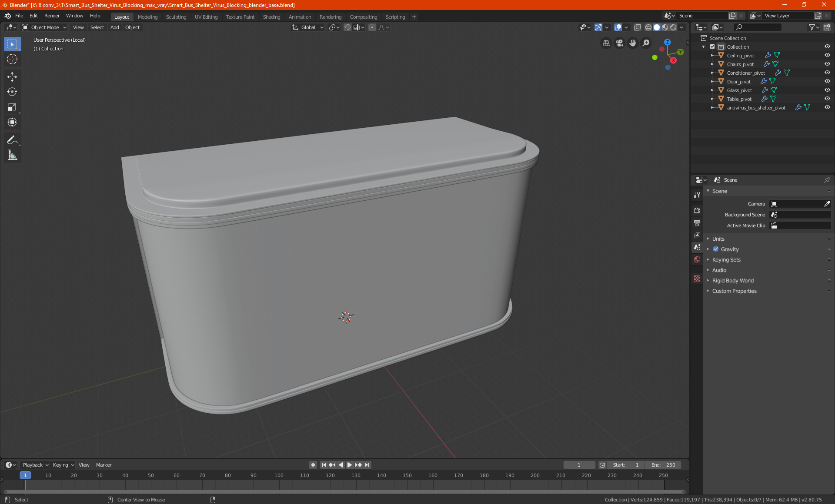The image size is (835, 504).
Task: Open the Active Tool properties tab
Action: pyautogui.click(x=697, y=195)
